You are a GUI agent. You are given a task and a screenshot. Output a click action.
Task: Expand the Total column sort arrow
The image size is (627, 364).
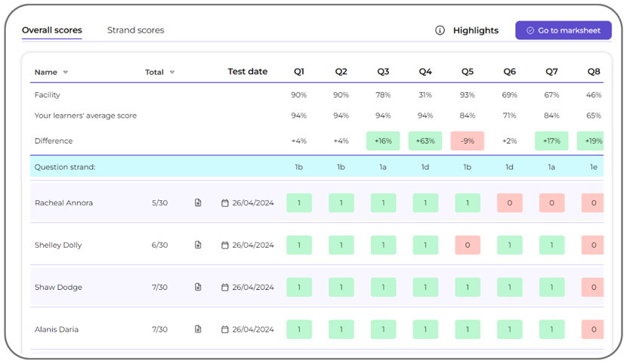tap(172, 72)
